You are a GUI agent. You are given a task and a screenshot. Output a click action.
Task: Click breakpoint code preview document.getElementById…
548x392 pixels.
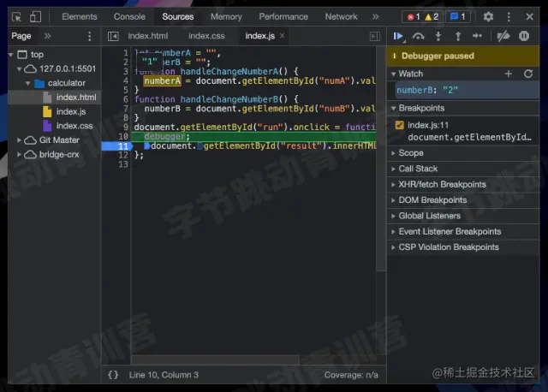[x=469, y=137]
